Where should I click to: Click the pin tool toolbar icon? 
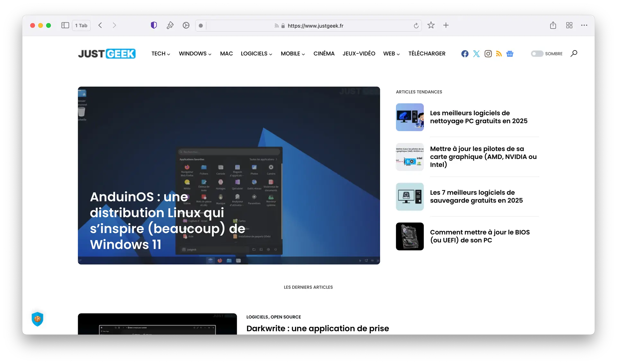coord(170,25)
